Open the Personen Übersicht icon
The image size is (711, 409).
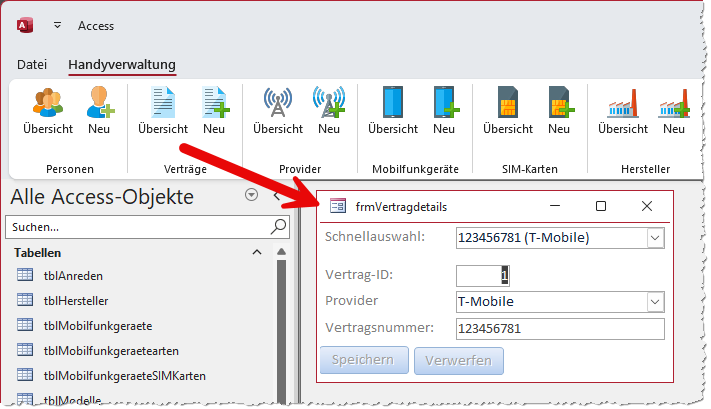coord(48,102)
